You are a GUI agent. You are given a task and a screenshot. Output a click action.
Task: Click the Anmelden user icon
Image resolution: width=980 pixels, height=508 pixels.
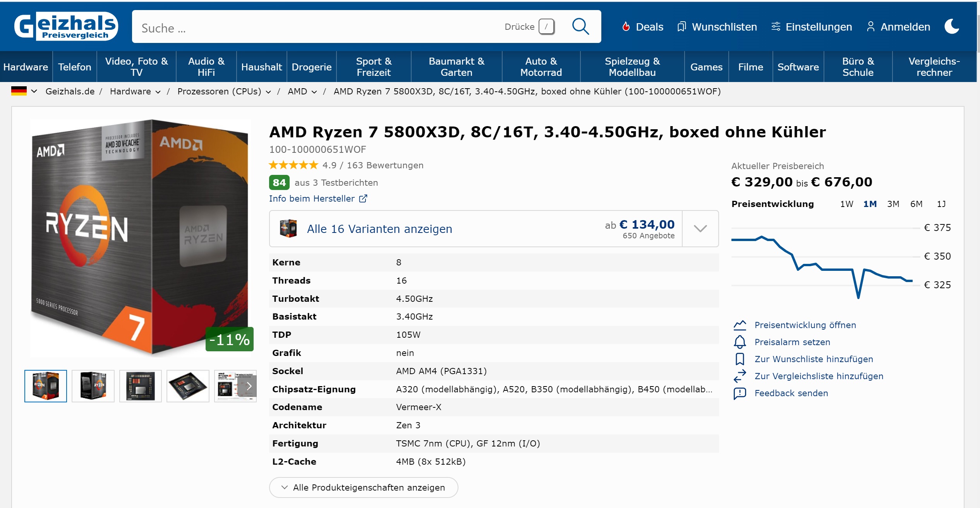click(x=870, y=27)
